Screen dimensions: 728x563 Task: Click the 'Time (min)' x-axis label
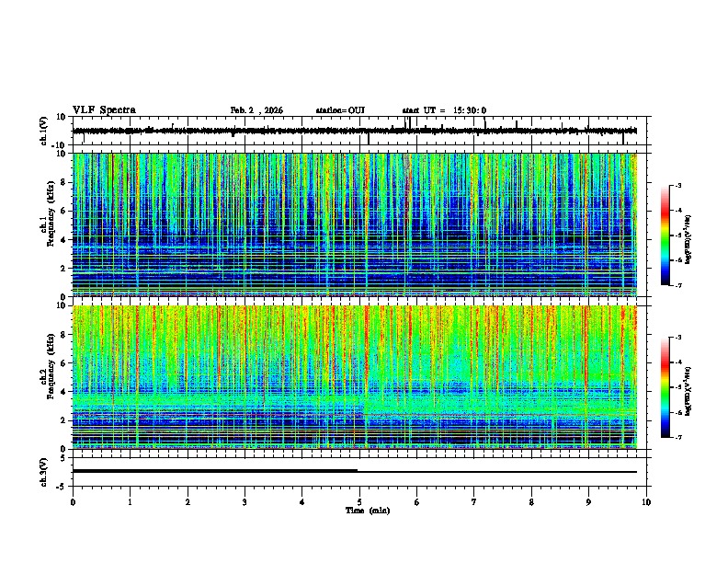[x=368, y=511]
